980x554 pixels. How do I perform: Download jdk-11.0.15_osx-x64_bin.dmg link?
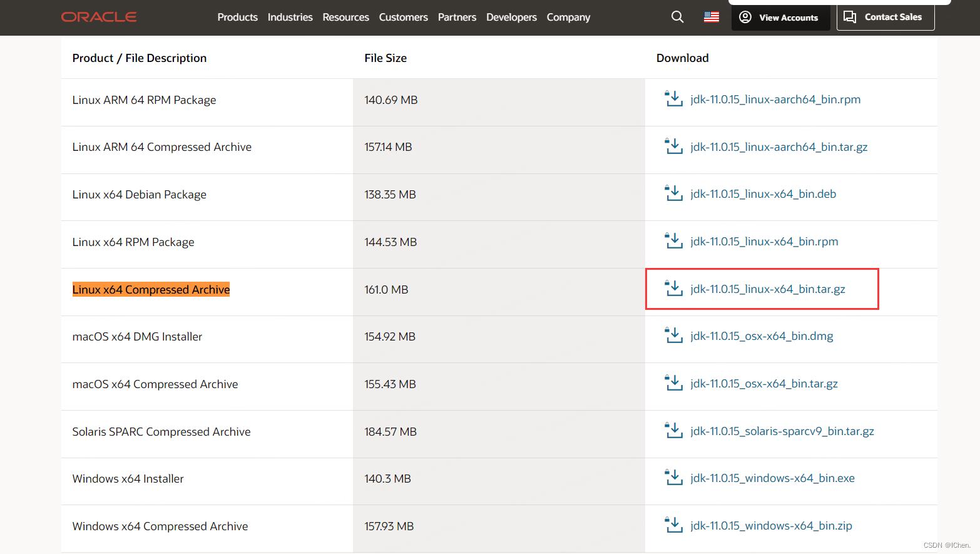click(x=762, y=336)
